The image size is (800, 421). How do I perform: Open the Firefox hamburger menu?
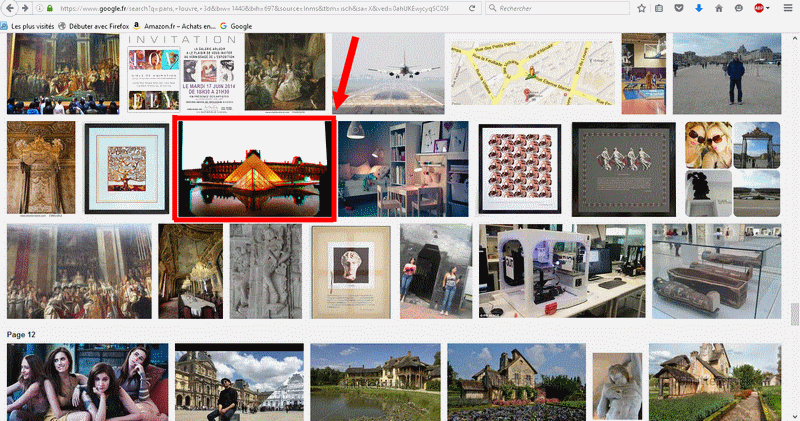pyautogui.click(x=788, y=8)
